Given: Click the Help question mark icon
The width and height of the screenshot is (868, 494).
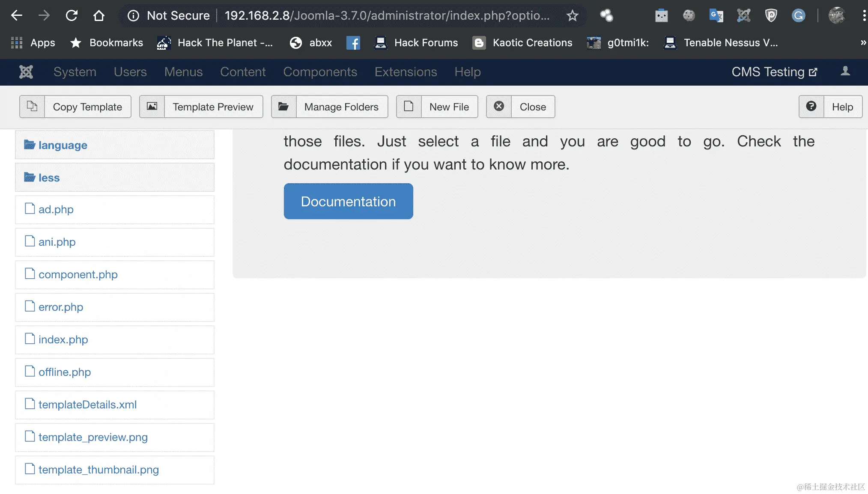Looking at the screenshot, I should [811, 106].
